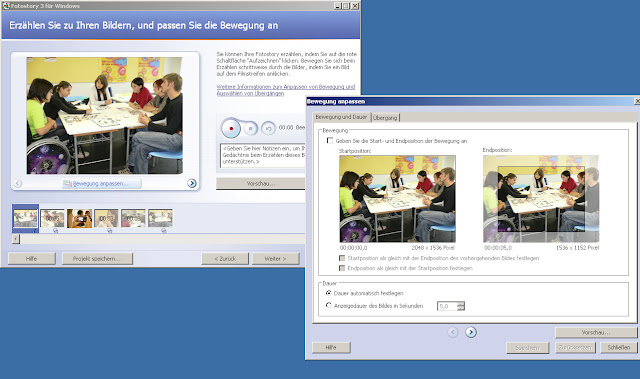Start recording narration with the red record button
This screenshot has height=379, width=640.
pos(231,128)
